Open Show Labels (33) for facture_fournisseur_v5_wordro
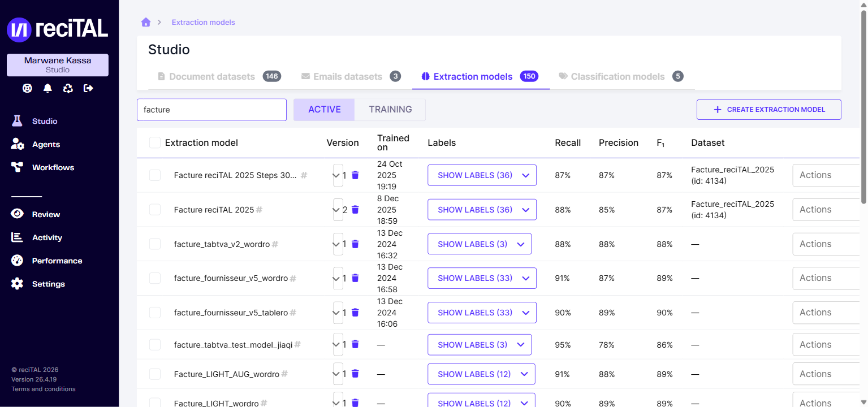This screenshot has height=407, width=868. coord(482,278)
